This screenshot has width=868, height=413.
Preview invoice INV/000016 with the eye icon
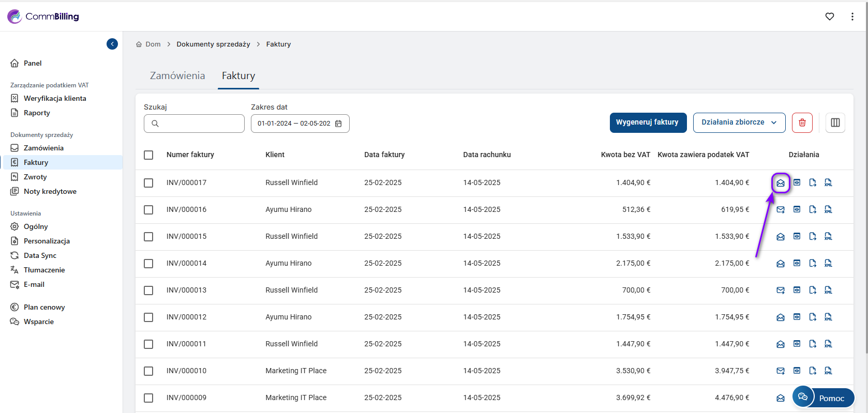click(797, 209)
